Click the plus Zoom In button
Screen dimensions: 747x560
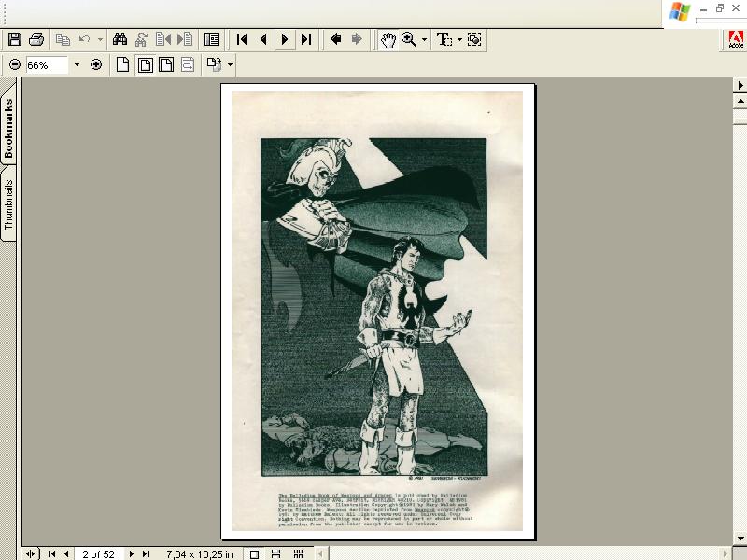point(96,64)
